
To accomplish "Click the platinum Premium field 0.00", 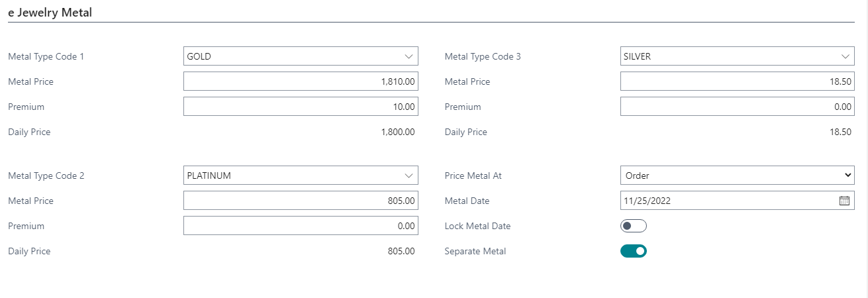I will [301, 226].
